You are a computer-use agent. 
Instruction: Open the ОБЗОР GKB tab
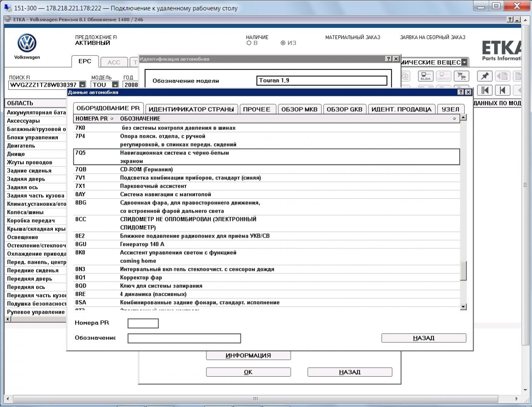click(x=344, y=109)
